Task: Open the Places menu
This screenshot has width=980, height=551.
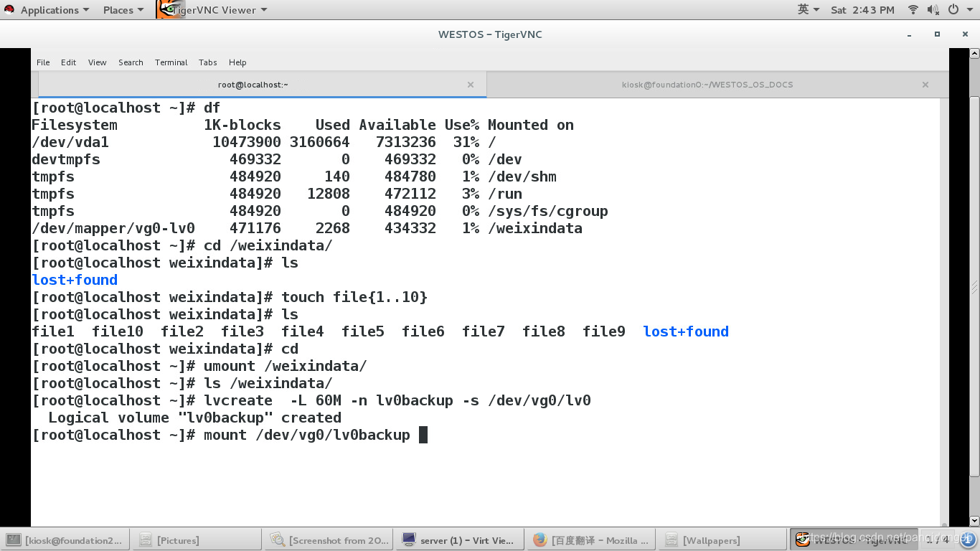Action: coord(123,10)
